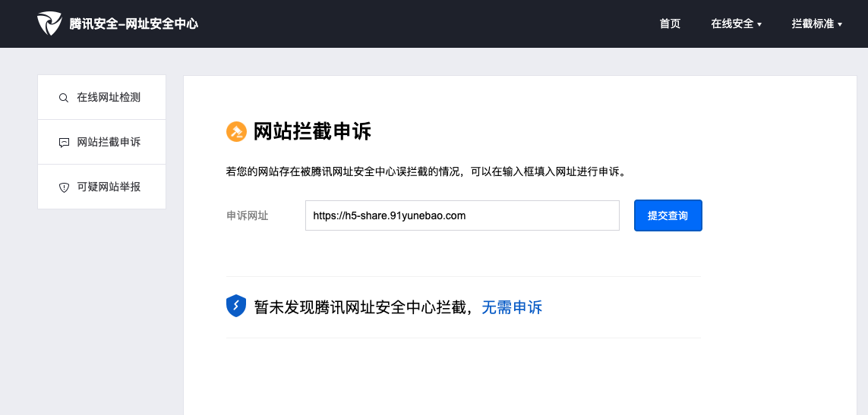The width and height of the screenshot is (868, 415).
Task: Open the 首页 navigation item
Action: [x=670, y=24]
